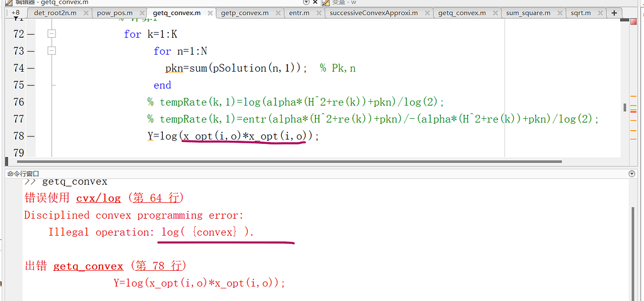Image resolution: width=644 pixels, height=301 pixels.
Task: Close the det_root2n.m tab
Action: (86, 13)
